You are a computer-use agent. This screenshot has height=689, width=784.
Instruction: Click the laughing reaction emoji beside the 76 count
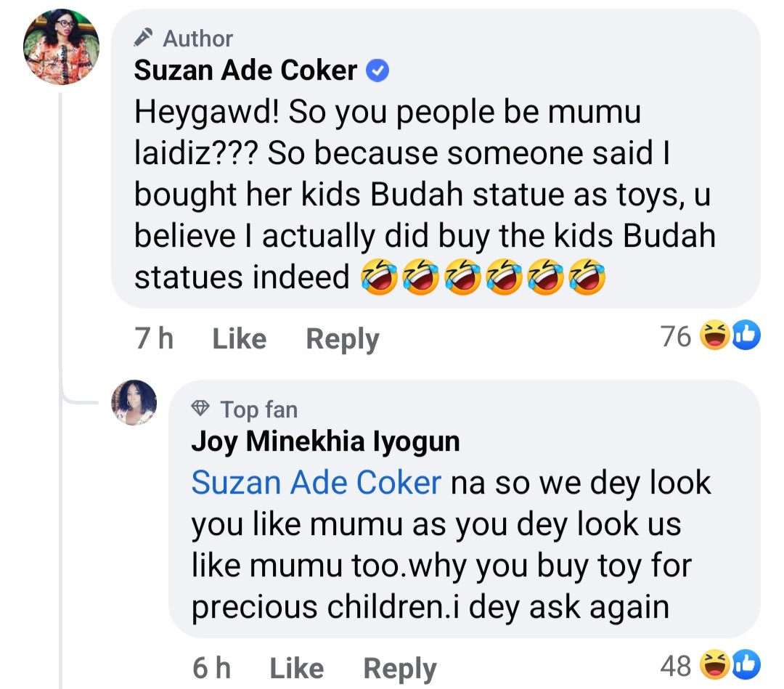pos(714,336)
